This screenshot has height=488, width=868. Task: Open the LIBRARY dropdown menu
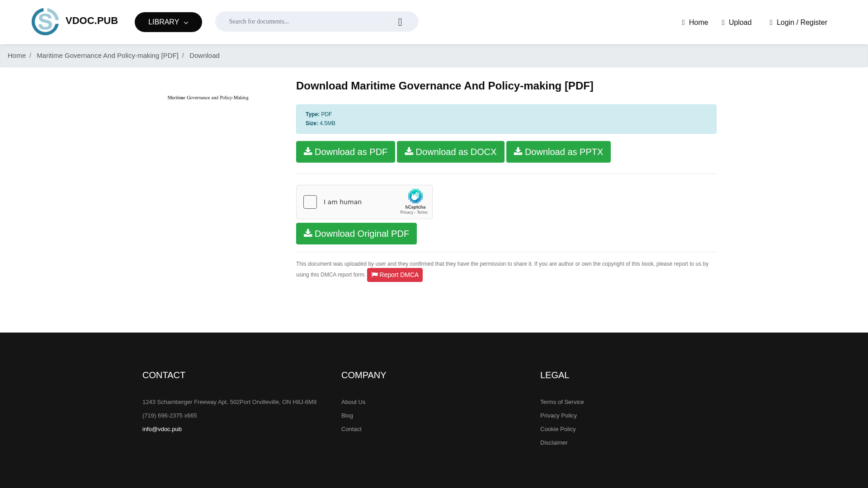tap(168, 22)
